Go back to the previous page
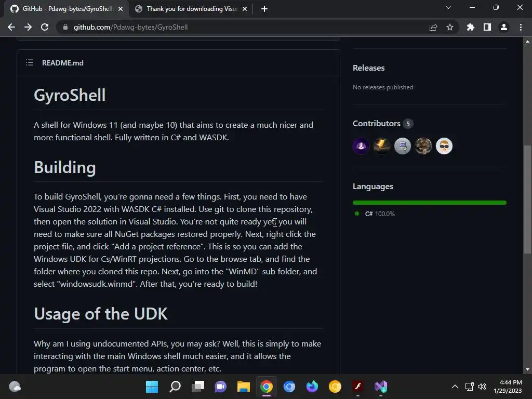 point(11,27)
